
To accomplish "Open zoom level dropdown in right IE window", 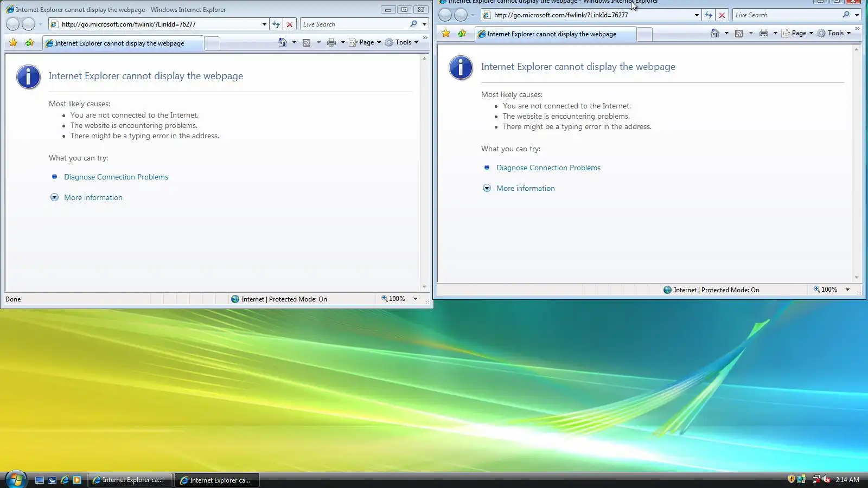I will 847,290.
